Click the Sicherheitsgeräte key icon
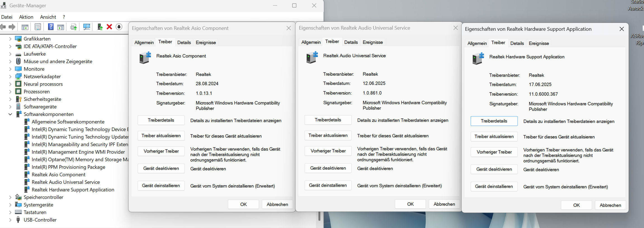Screen dimensions: 644x228 18,99
